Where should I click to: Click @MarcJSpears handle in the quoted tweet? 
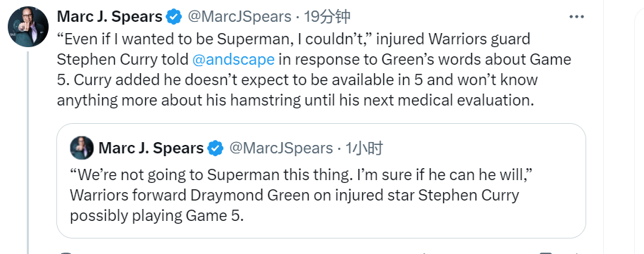click(281, 148)
